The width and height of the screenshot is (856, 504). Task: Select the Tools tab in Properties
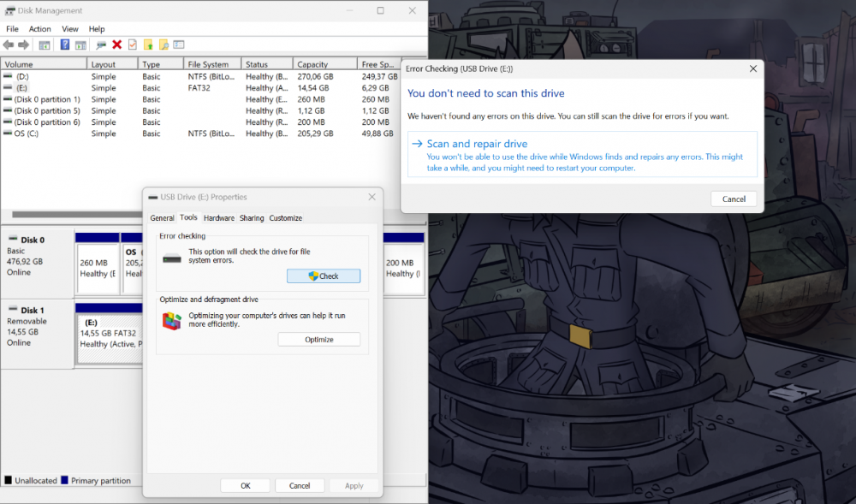(x=188, y=217)
